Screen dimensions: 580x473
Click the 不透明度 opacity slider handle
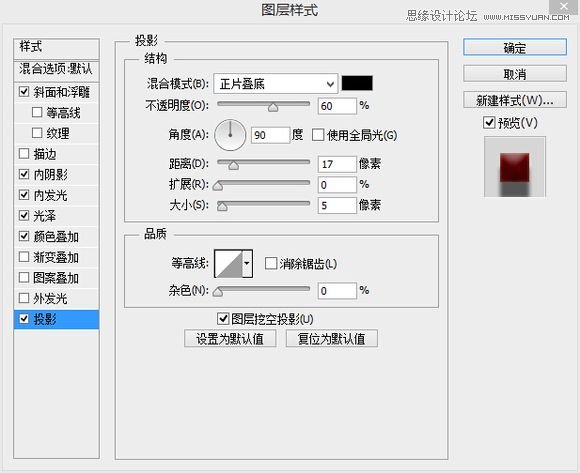273,108
